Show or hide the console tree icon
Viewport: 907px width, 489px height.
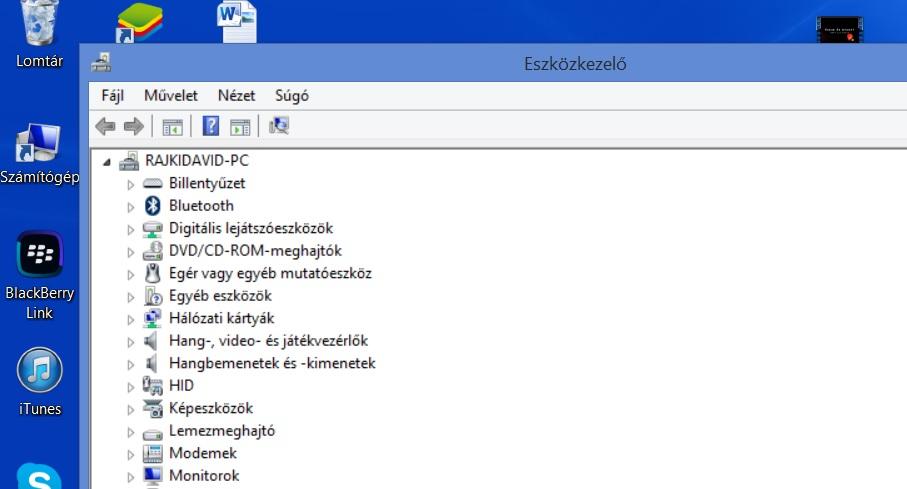click(172, 126)
